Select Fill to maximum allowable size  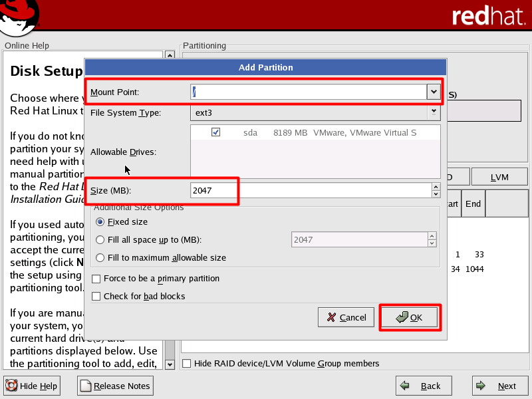(100, 258)
